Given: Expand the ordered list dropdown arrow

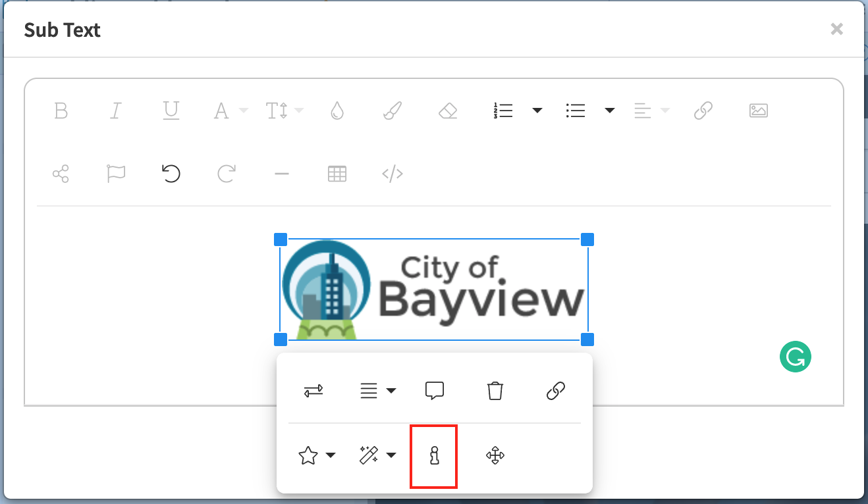Looking at the screenshot, I should pyautogui.click(x=537, y=111).
